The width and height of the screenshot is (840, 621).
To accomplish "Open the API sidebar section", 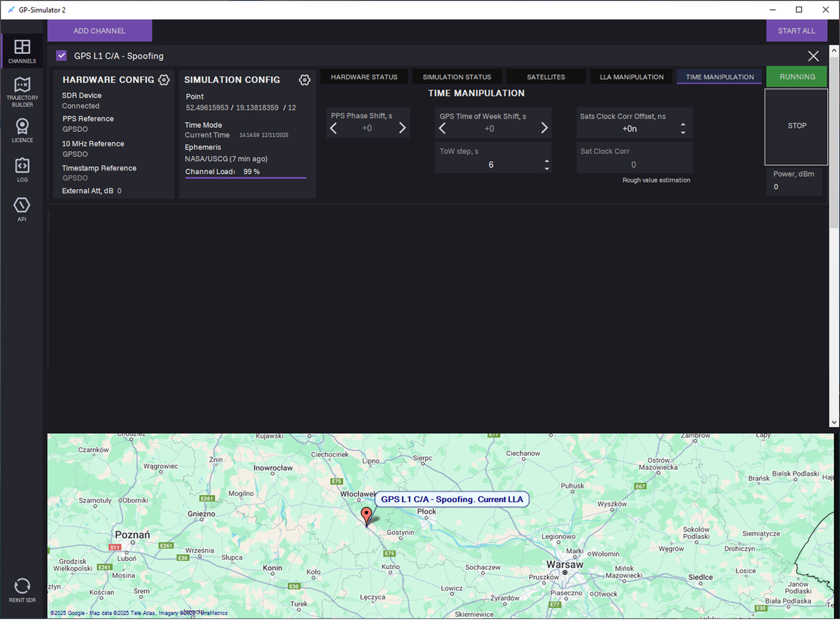I will click(x=22, y=209).
